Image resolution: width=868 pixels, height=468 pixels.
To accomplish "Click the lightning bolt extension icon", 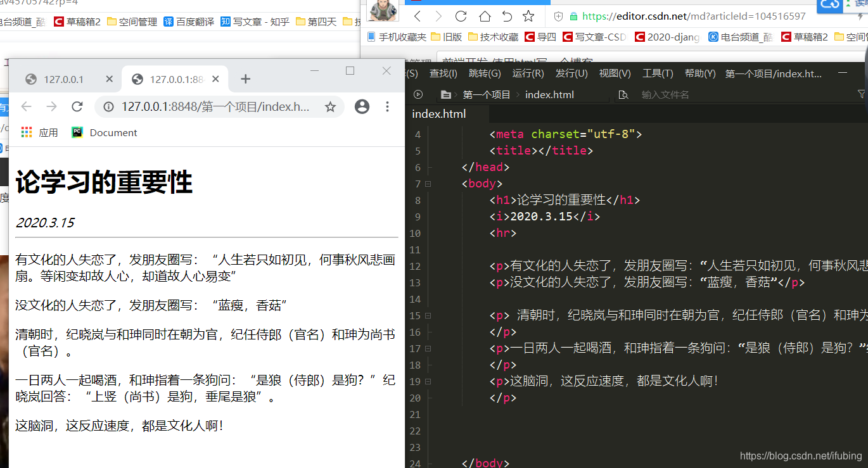I will [860, 17].
